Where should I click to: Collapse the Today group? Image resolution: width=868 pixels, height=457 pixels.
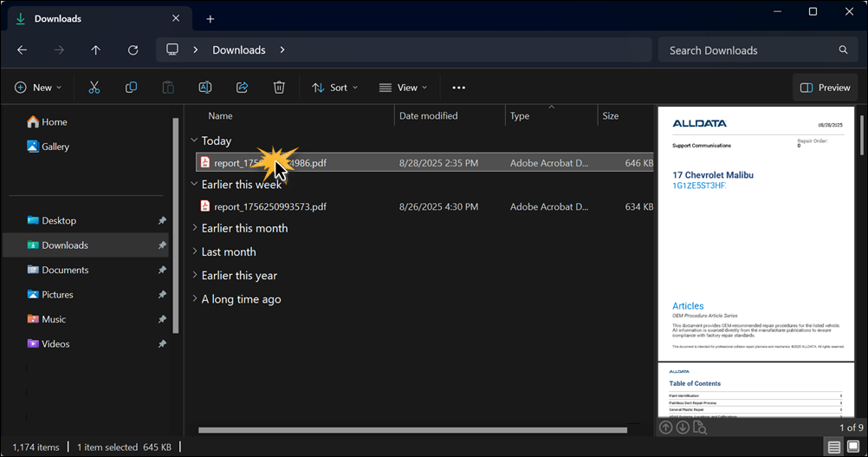tap(194, 140)
